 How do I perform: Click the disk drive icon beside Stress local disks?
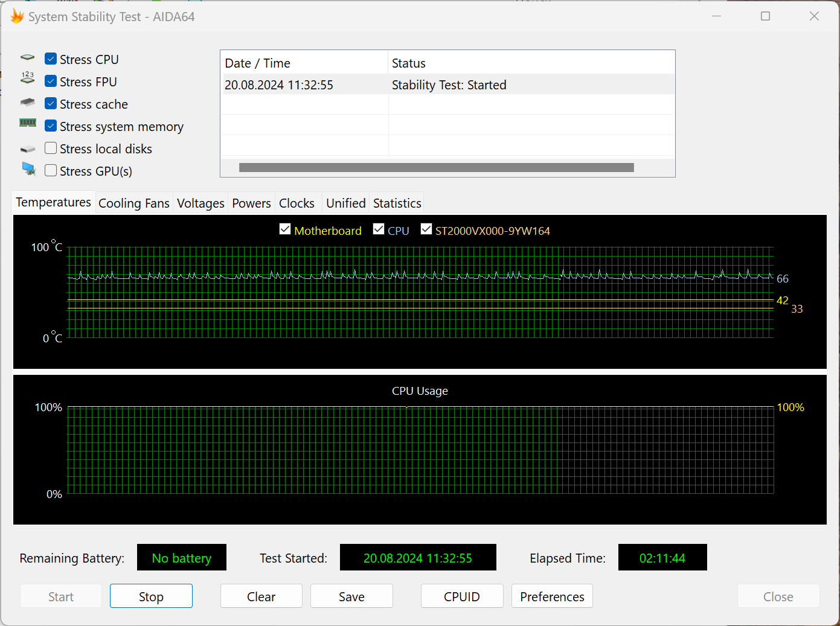(x=28, y=149)
